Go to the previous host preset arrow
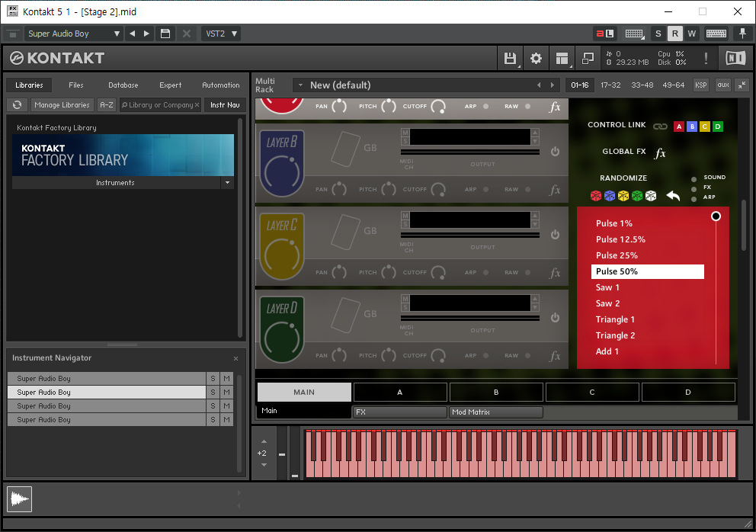756x532 pixels. click(x=132, y=34)
